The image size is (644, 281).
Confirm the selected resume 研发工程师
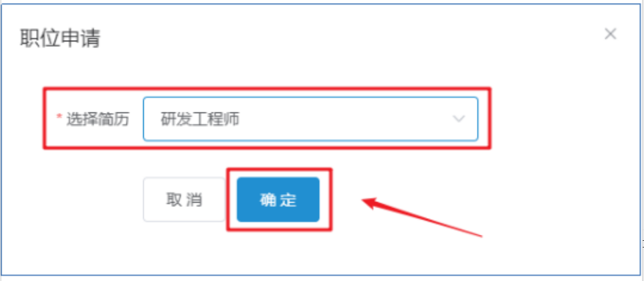[x=278, y=199]
